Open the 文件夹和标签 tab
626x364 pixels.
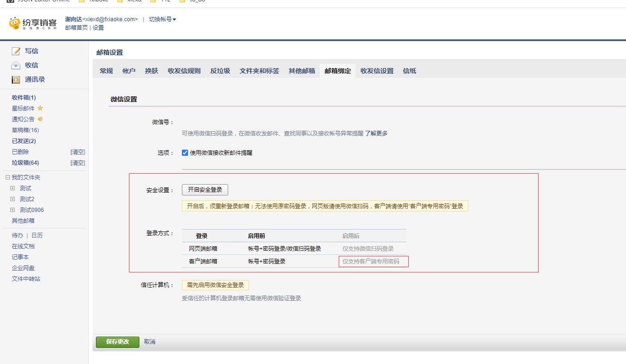coord(259,71)
